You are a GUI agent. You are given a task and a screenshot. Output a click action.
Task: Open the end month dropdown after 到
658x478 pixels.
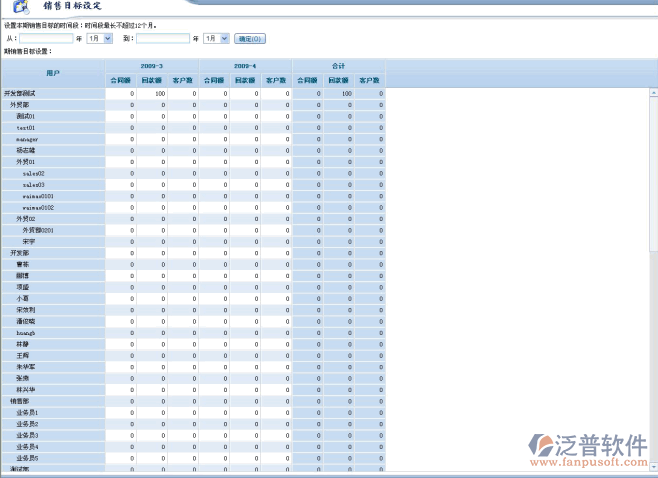click(x=216, y=39)
